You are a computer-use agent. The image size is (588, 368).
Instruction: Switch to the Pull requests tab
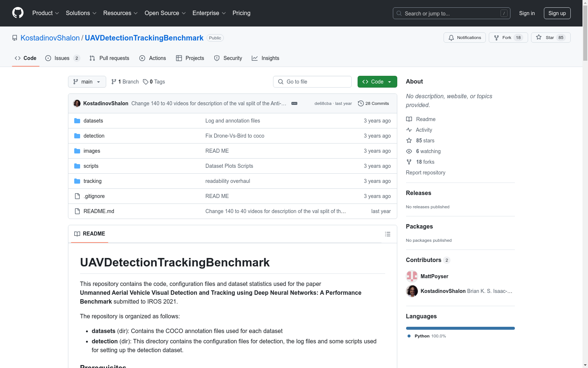110,58
